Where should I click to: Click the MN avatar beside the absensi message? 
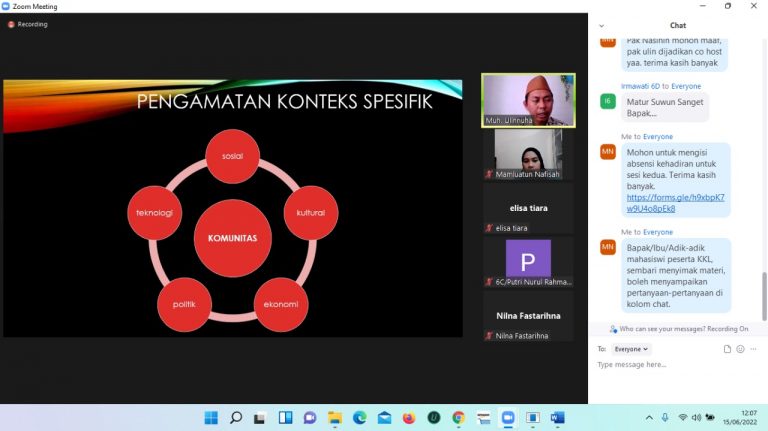608,152
